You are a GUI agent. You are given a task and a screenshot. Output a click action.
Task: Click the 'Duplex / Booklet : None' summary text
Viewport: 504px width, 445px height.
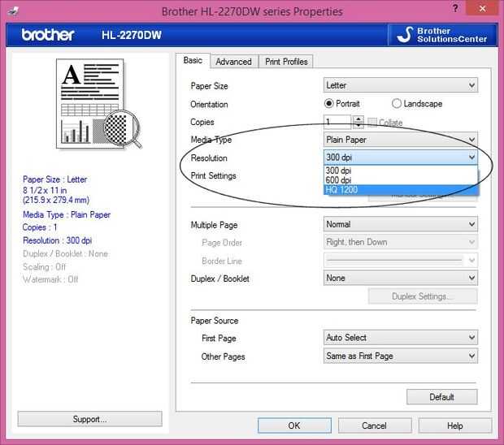(65, 253)
